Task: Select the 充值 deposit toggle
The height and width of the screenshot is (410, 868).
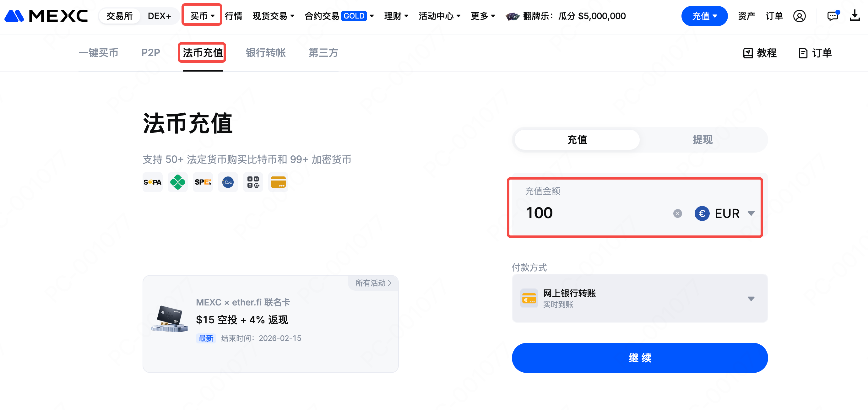Action: pyautogui.click(x=577, y=139)
